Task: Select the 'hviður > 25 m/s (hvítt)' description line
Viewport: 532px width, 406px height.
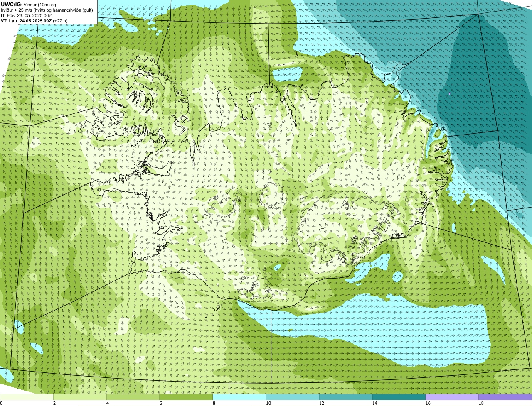Action: 47,10
